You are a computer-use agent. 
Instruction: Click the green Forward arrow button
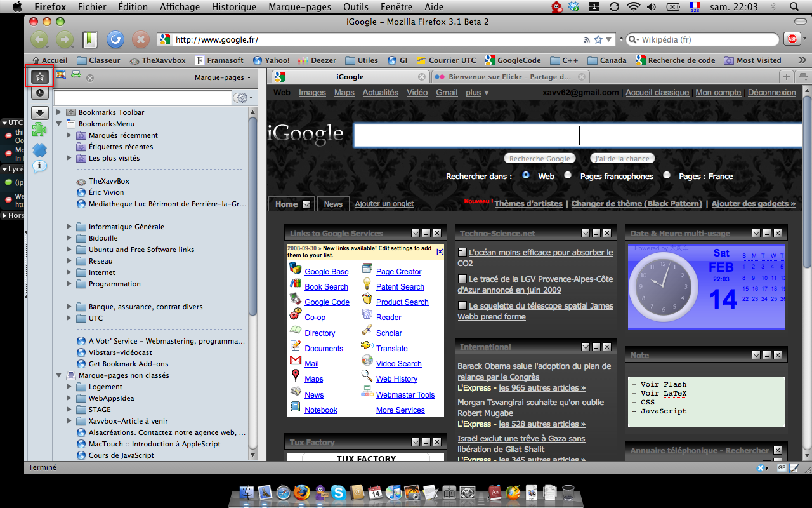click(x=65, y=39)
